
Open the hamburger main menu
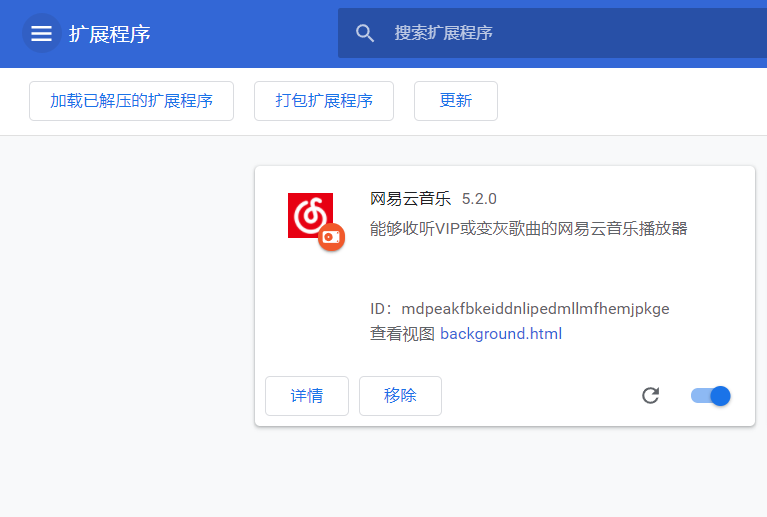42,33
